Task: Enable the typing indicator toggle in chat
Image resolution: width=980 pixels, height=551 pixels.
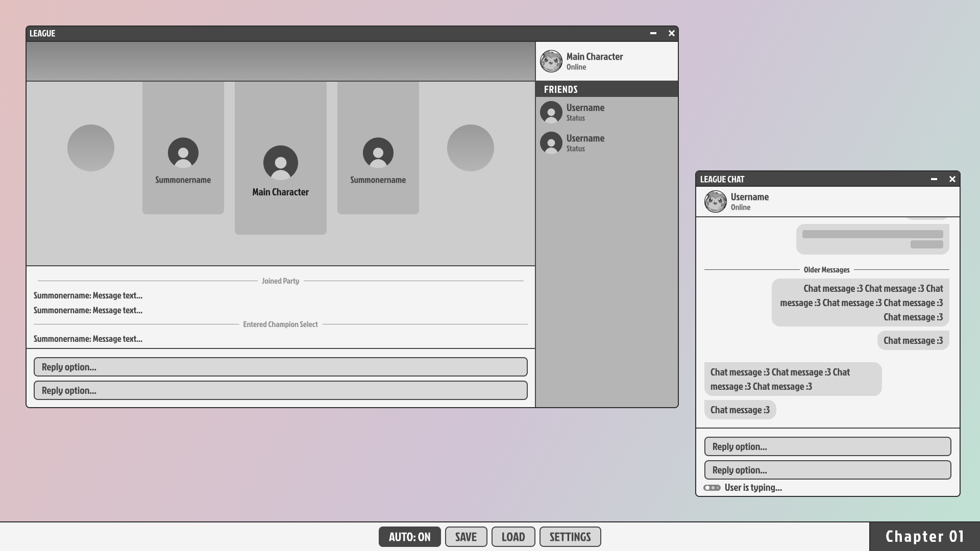Action: pos(712,487)
